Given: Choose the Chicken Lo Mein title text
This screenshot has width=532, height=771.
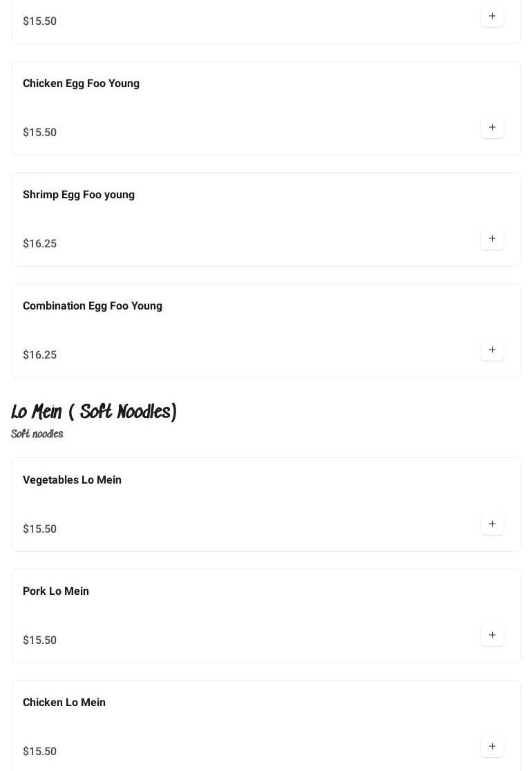Looking at the screenshot, I should tap(64, 703).
